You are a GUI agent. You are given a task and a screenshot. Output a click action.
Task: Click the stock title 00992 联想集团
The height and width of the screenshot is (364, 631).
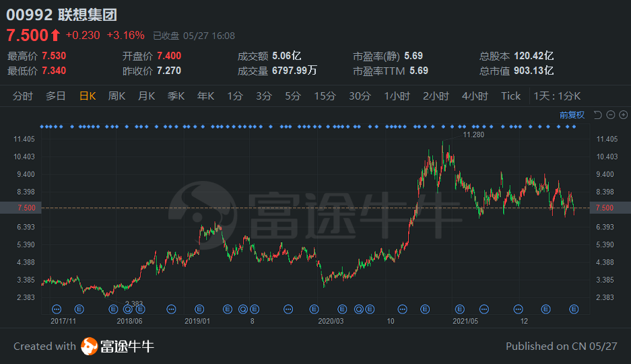point(61,15)
